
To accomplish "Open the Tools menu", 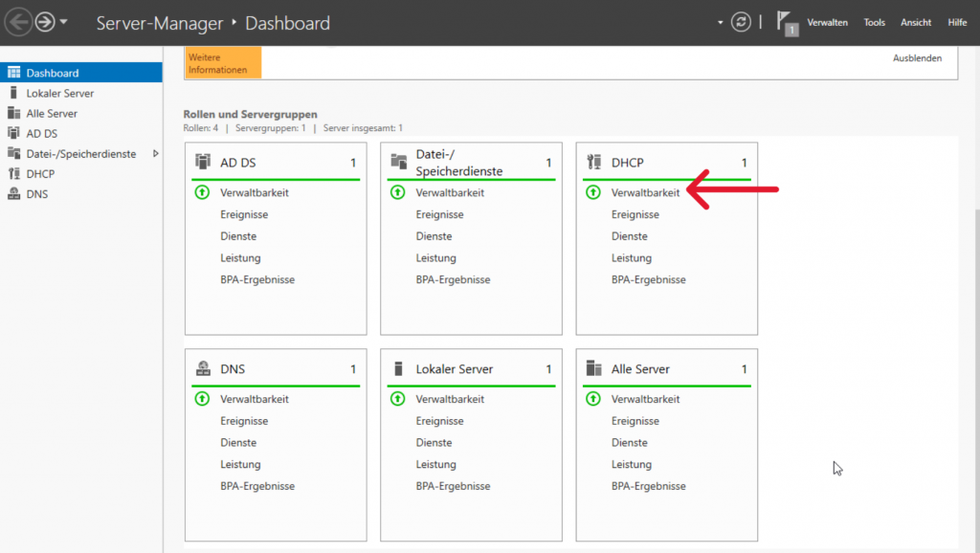I will click(x=874, y=23).
